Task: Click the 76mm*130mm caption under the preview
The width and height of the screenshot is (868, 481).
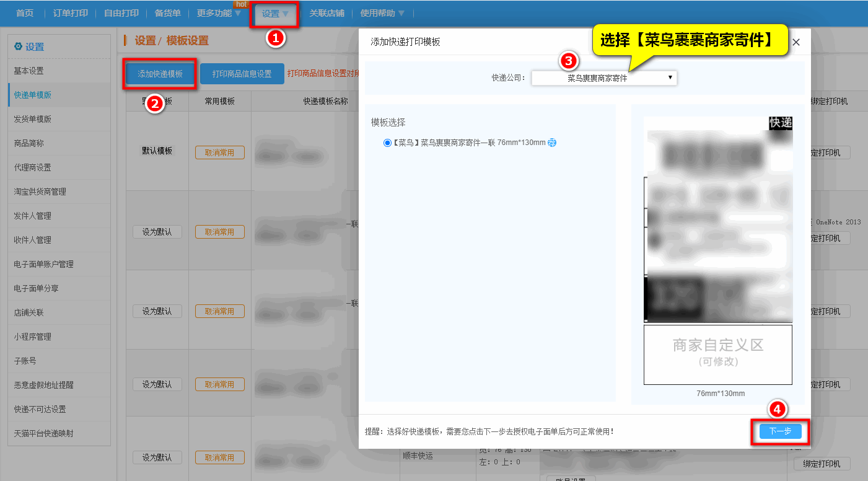Action: pyautogui.click(x=721, y=394)
